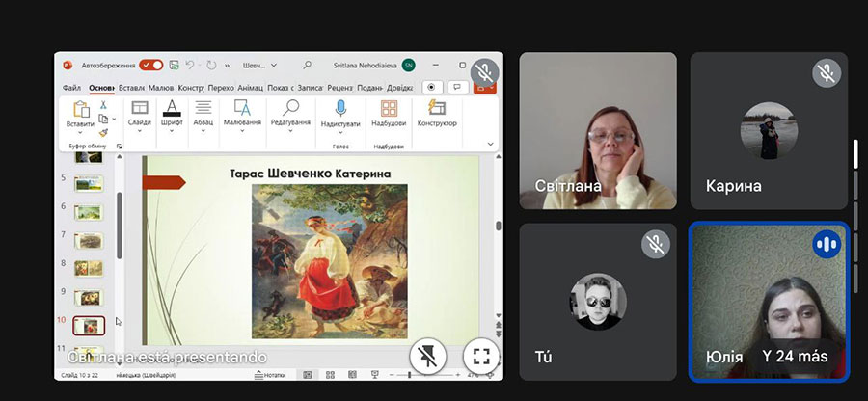
Task: Switch to the Малювання ribbon tab
Action: (161, 88)
